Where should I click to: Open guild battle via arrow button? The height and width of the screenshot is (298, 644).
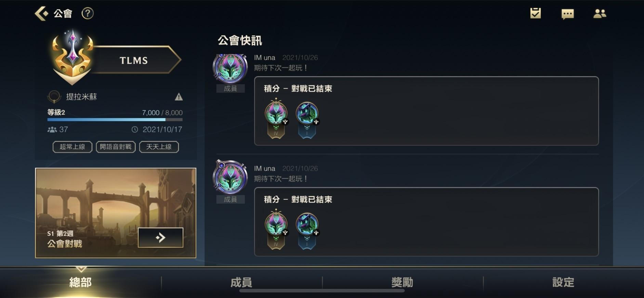pyautogui.click(x=160, y=237)
